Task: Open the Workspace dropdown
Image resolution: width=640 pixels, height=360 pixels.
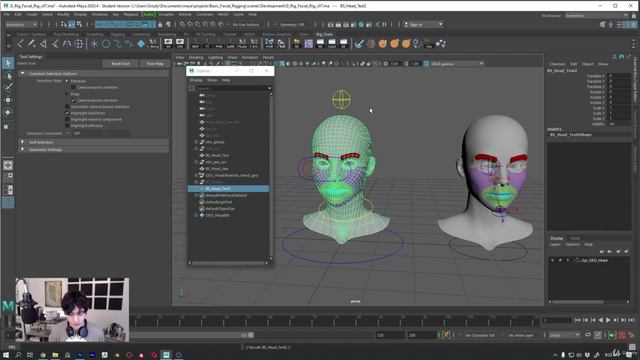Action: pyautogui.click(x=597, y=16)
